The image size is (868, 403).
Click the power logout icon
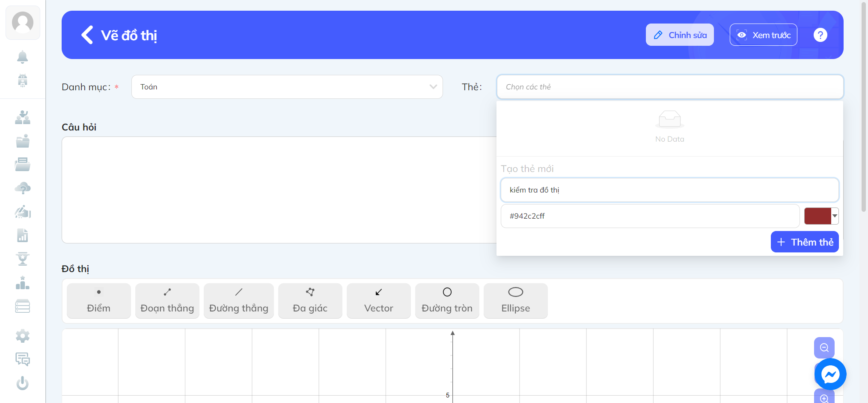coord(23,383)
